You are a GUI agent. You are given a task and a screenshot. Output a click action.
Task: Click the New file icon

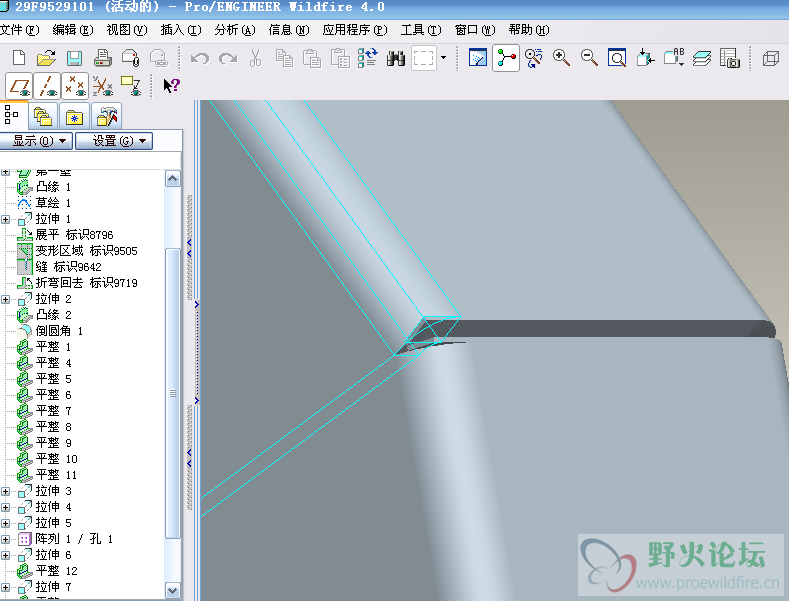coord(19,58)
